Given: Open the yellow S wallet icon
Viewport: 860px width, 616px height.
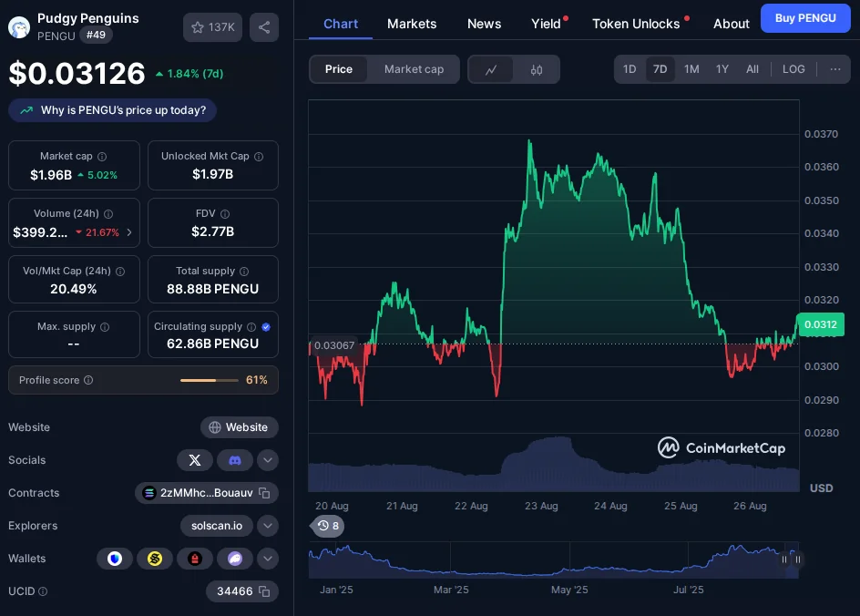Looking at the screenshot, I should click(155, 559).
